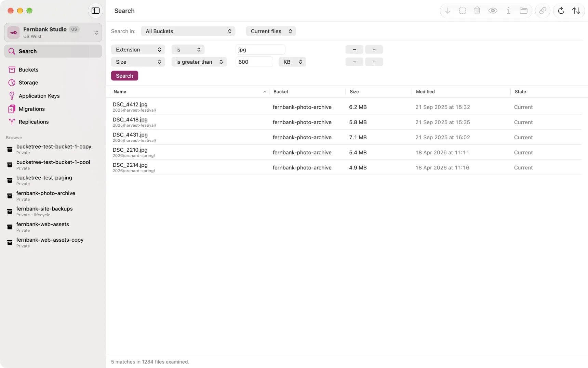Select the DSC_4431.jpg result row
588x368 pixels.
(347, 137)
